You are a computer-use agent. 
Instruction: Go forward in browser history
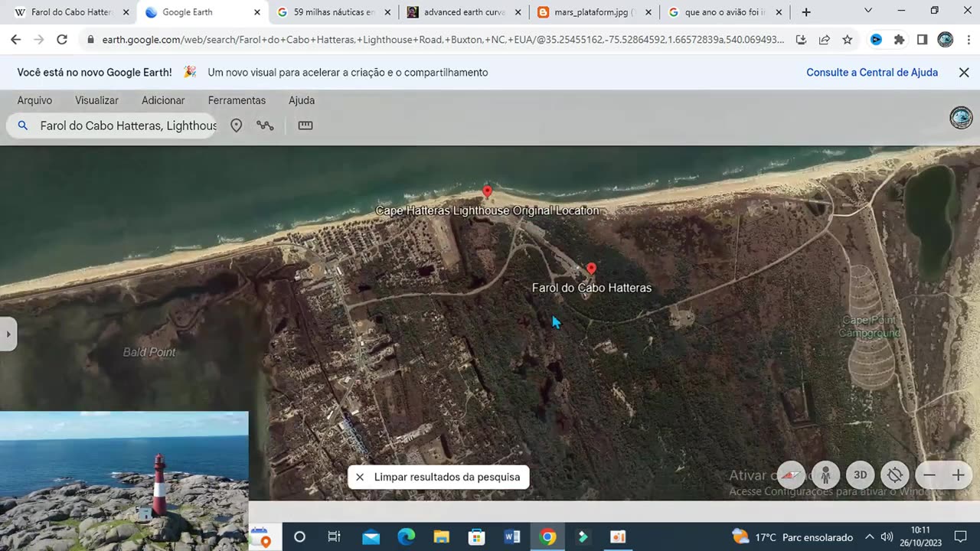click(38, 40)
